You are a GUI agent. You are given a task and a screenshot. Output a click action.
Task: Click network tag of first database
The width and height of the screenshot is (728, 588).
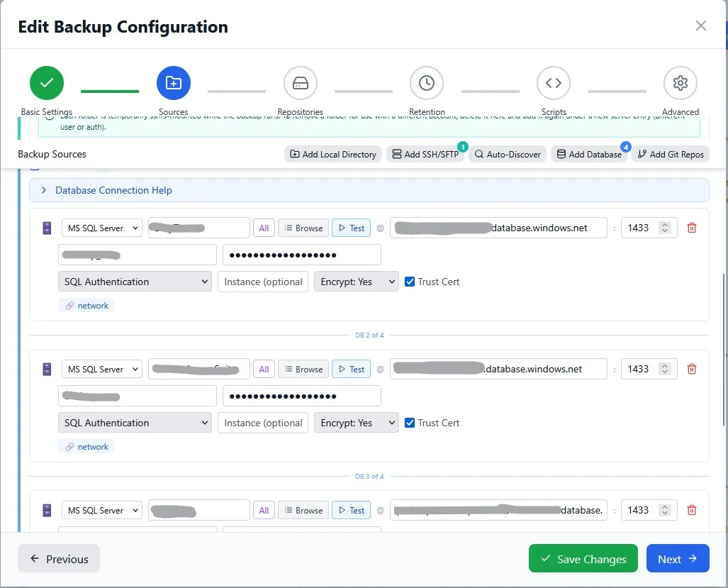(86, 306)
